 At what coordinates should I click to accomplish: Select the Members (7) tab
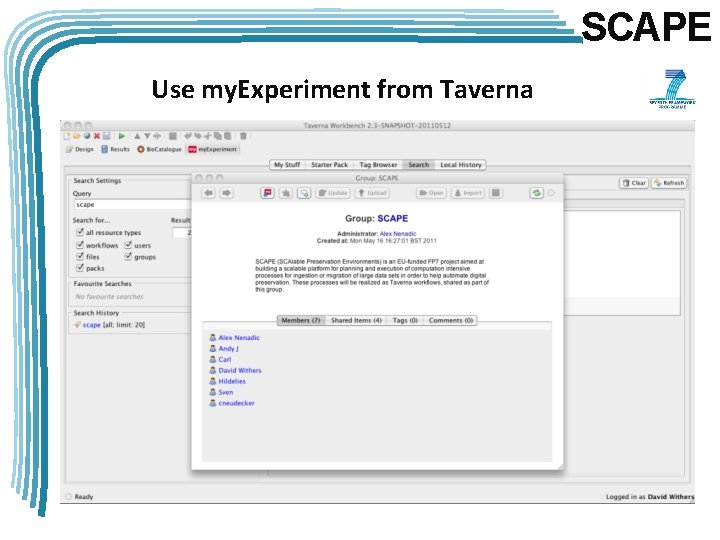[x=301, y=320]
